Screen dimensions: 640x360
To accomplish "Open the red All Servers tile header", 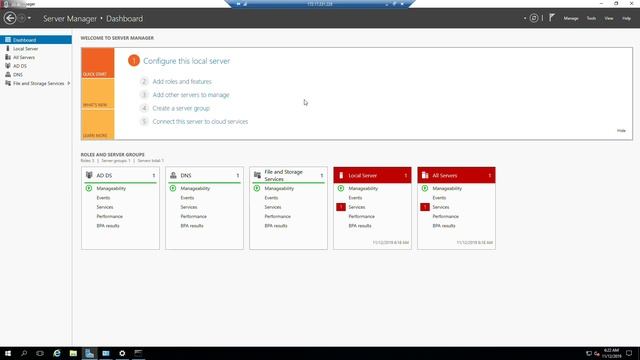I will tap(456, 175).
